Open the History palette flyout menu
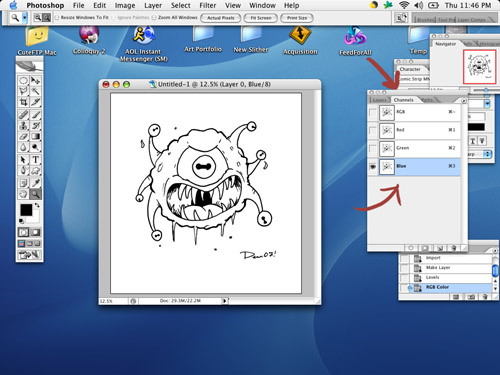 (x=495, y=250)
